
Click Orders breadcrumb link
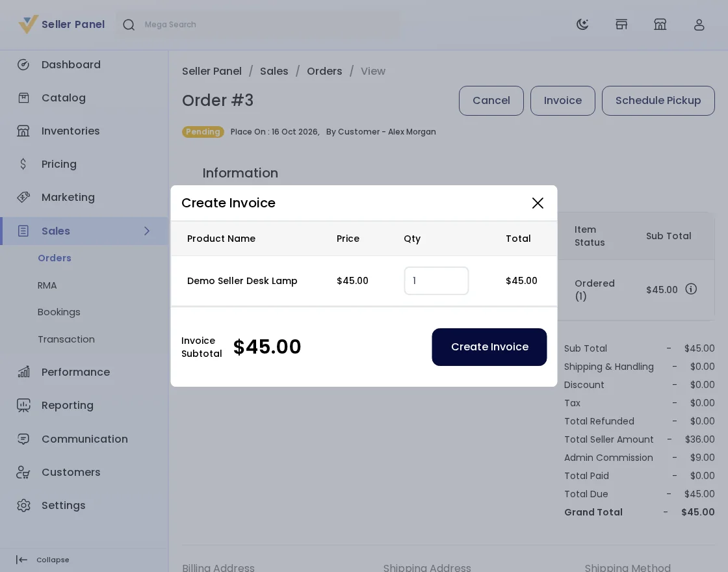pyautogui.click(x=324, y=71)
